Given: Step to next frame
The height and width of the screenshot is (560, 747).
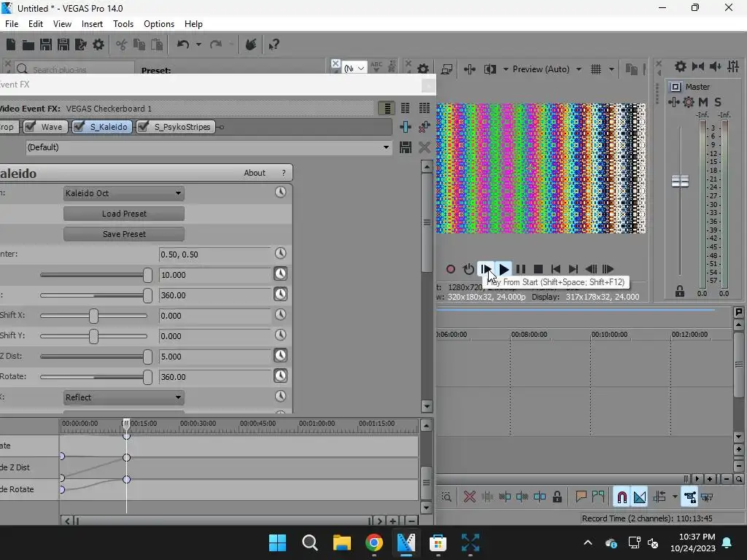Looking at the screenshot, I should point(608,269).
